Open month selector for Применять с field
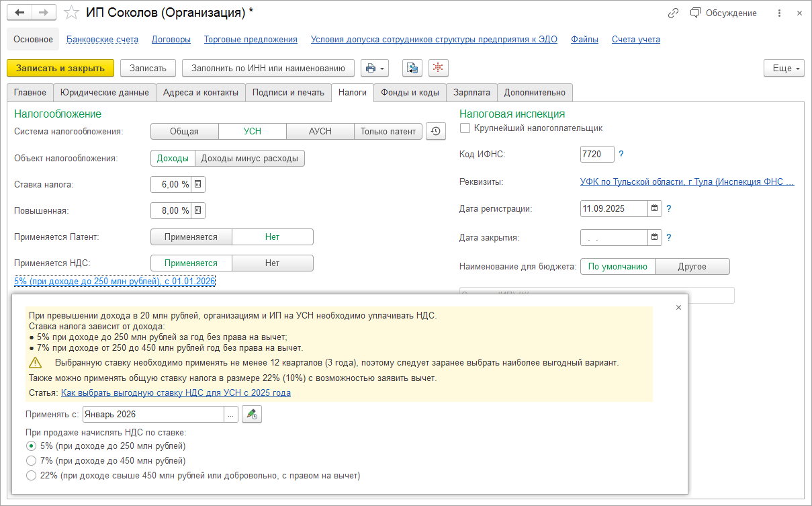The height and width of the screenshot is (506, 812). [x=231, y=415]
